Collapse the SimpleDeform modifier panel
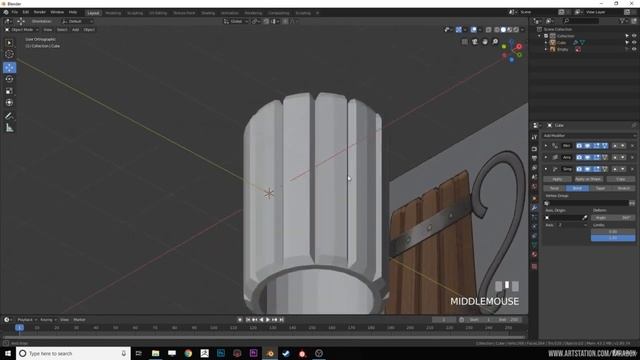640x360 pixels. pos(546,169)
